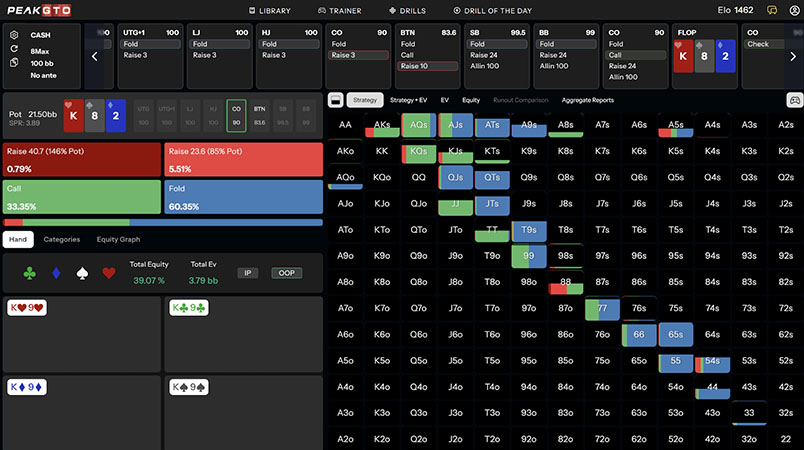The image size is (804, 450).
Task: Click the gamepad icon above the matrix
Action: point(794,100)
